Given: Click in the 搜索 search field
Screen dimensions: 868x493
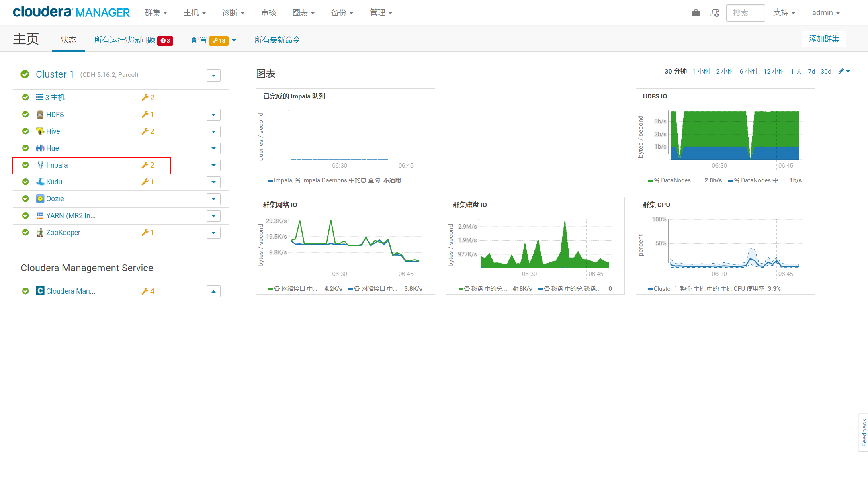Looking at the screenshot, I should (745, 13).
